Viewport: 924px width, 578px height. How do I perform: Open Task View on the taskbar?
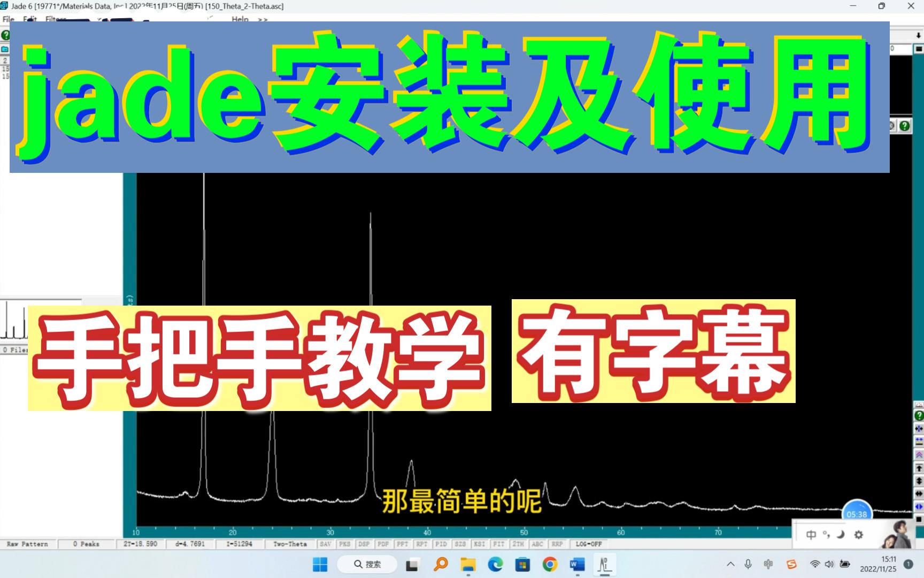(412, 564)
